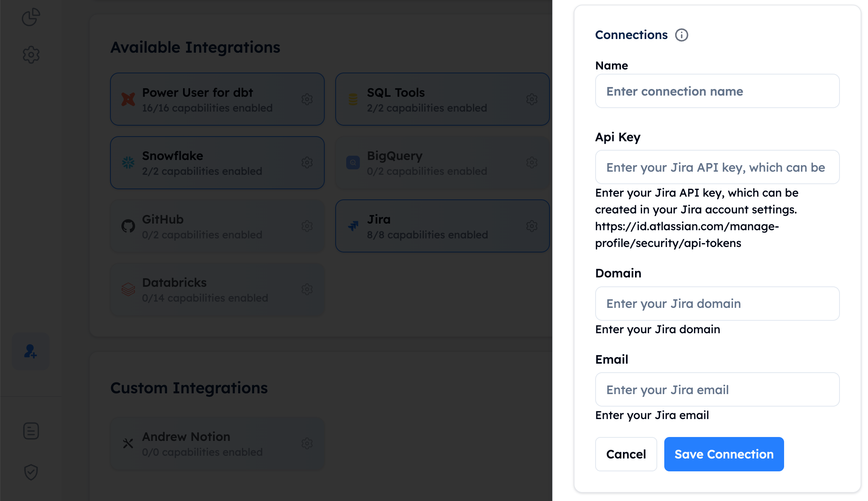Screen dimensions: 868x501
Task: Click '16/16 capabilities enabled' text
Action: click(207, 108)
